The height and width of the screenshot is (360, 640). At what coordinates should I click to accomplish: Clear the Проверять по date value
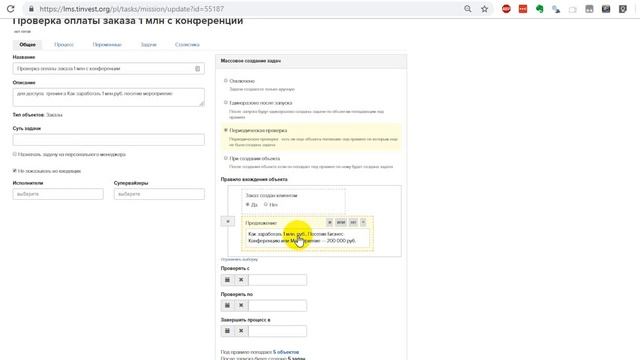pyautogui.click(x=241, y=305)
